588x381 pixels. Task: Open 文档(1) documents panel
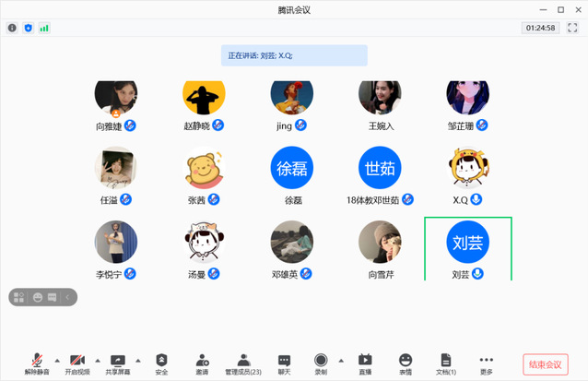(446, 360)
